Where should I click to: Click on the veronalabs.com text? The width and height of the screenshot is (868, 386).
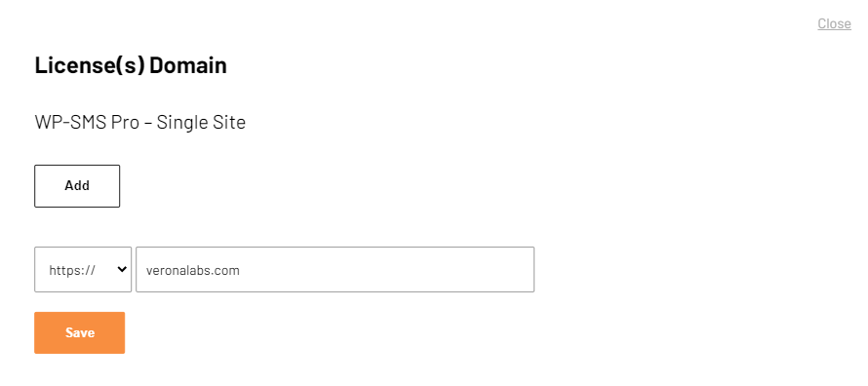(193, 270)
